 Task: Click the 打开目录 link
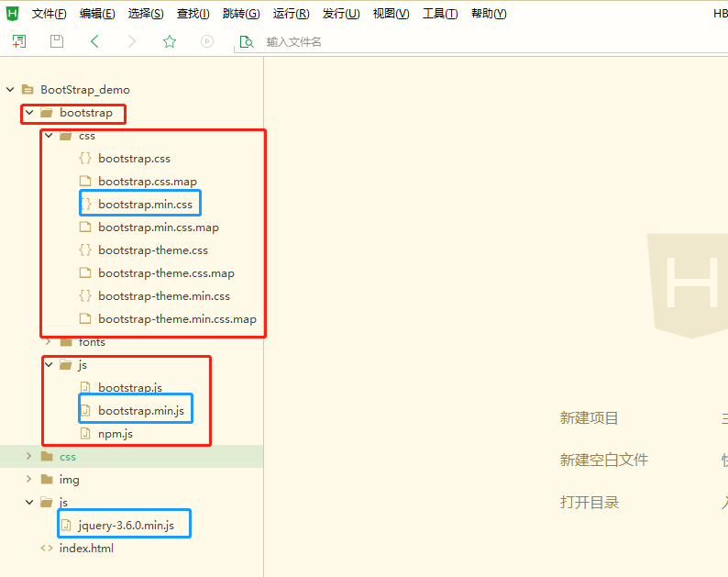click(x=590, y=502)
